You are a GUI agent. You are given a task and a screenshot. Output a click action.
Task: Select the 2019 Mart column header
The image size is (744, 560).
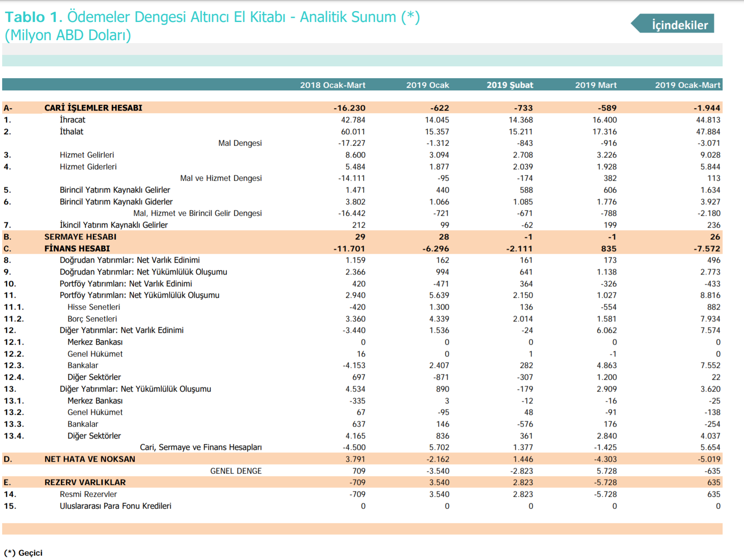click(595, 85)
